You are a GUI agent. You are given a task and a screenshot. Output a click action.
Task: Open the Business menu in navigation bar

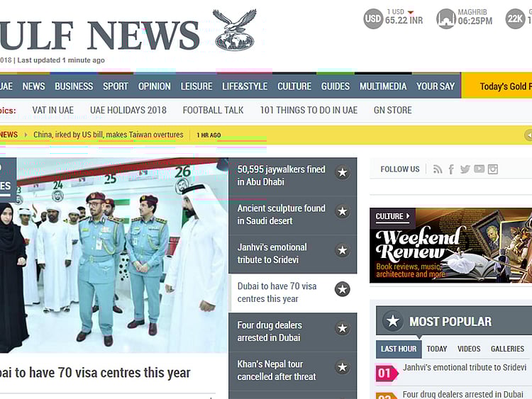(74, 86)
